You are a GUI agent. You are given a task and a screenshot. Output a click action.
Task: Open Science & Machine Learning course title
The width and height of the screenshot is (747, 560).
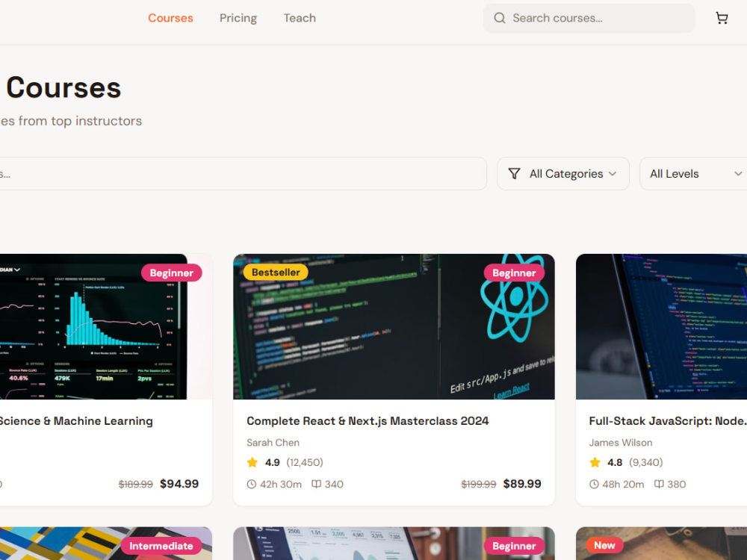[76, 421]
